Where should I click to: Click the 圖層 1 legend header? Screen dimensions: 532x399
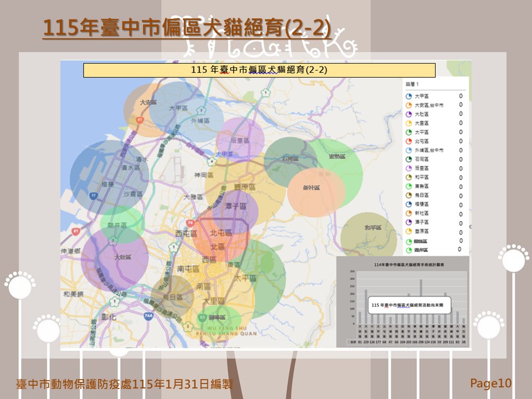414,84
